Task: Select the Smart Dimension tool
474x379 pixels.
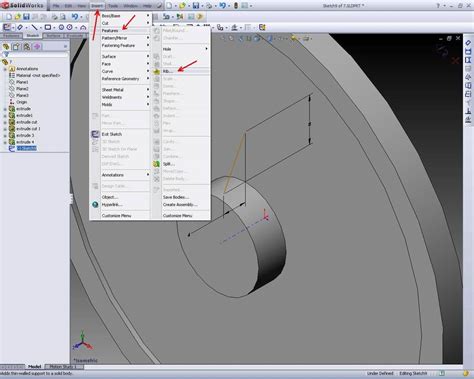Action: (x=20, y=27)
